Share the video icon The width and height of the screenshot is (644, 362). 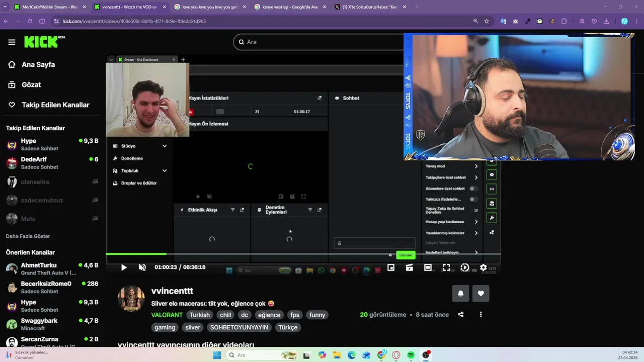460,315
